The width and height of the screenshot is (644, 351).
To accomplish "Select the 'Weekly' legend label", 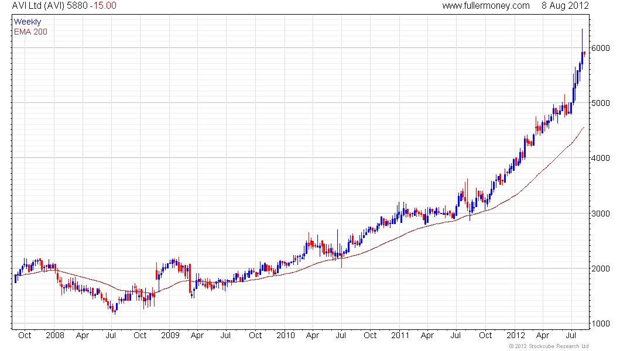I will pos(28,22).
